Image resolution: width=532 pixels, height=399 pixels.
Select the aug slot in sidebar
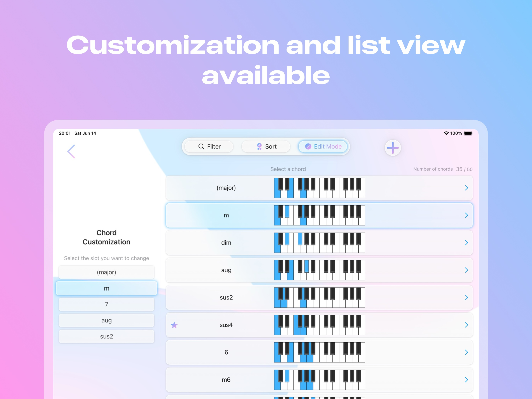107,320
